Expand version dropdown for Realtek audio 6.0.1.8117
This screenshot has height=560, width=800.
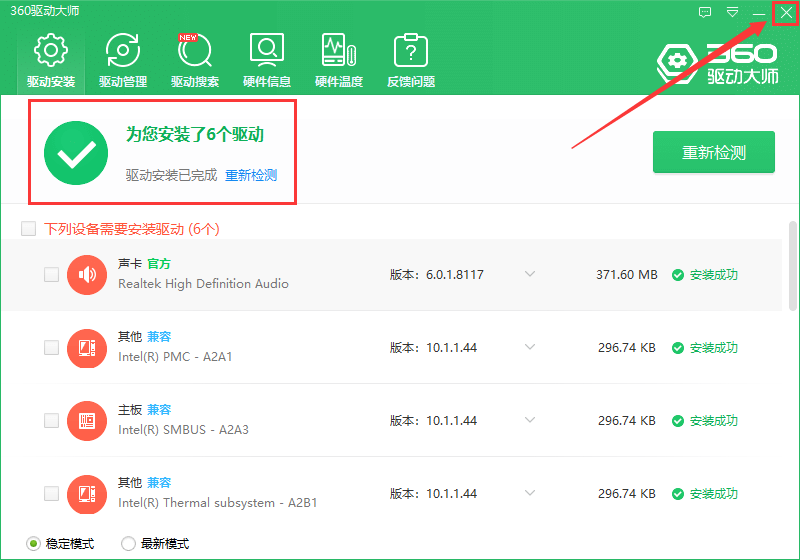[x=530, y=274]
